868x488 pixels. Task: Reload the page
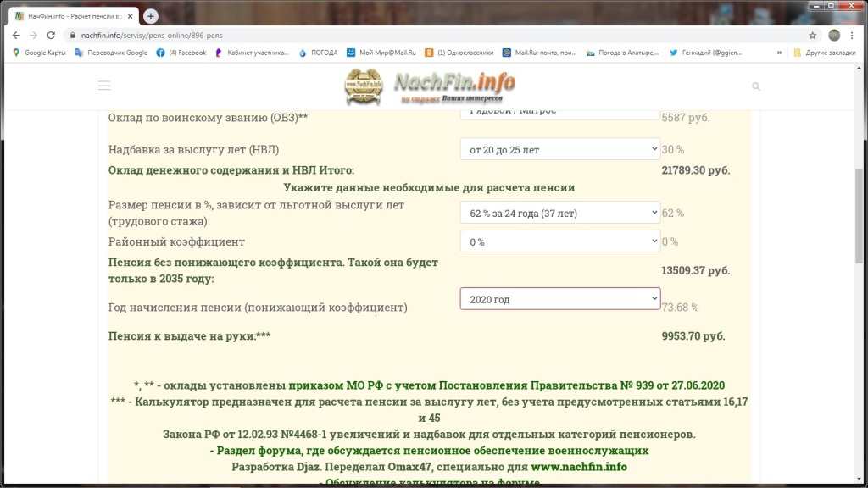pos(51,36)
